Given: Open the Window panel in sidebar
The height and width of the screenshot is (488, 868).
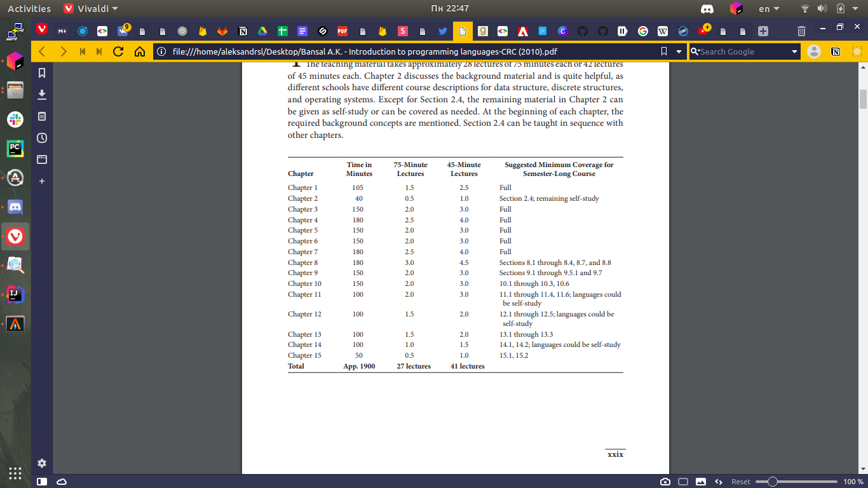Looking at the screenshot, I should pos(42,159).
